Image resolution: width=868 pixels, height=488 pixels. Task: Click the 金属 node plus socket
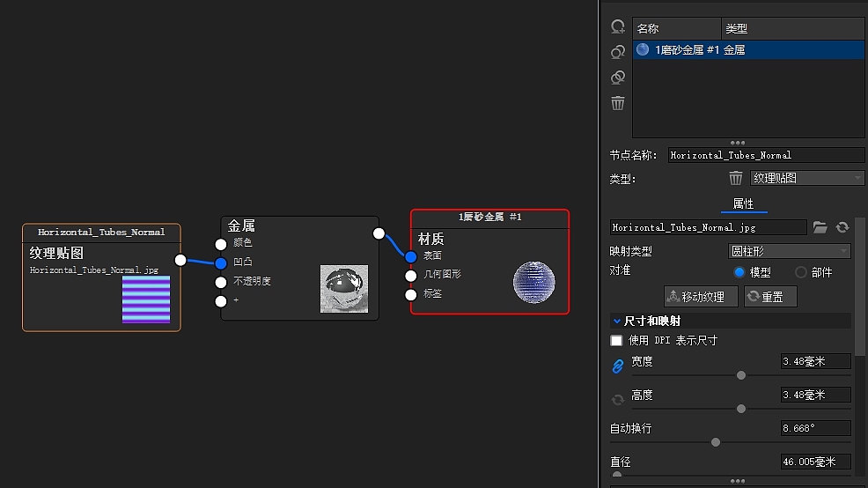221,300
